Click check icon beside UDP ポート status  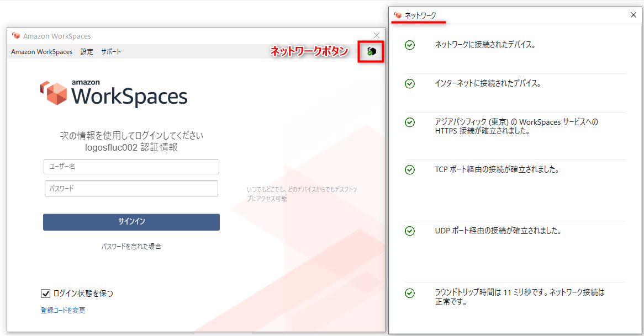point(409,231)
